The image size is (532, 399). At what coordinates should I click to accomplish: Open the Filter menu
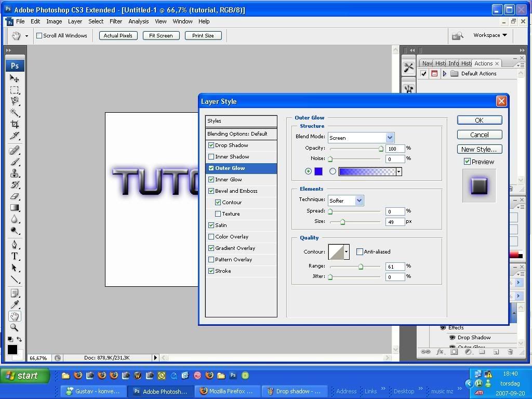[116, 21]
